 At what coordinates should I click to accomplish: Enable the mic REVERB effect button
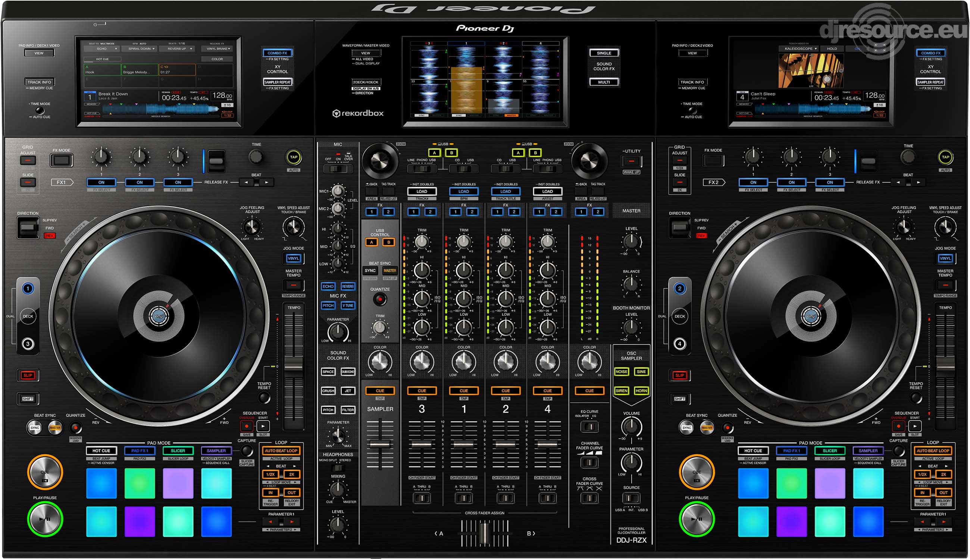pos(348,286)
